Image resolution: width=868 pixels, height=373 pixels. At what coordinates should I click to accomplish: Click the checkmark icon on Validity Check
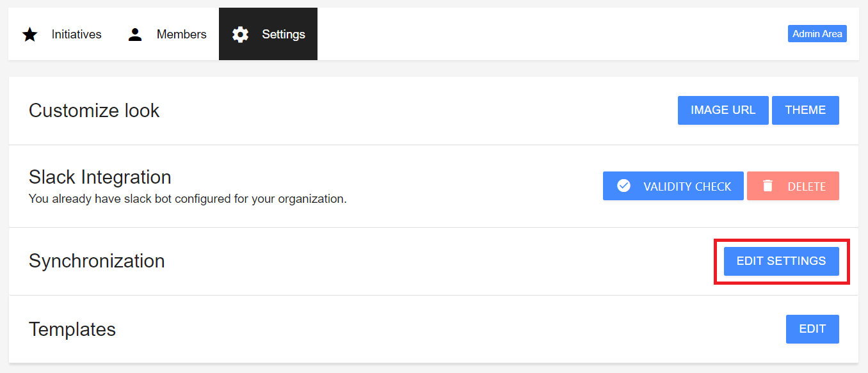[x=623, y=186]
